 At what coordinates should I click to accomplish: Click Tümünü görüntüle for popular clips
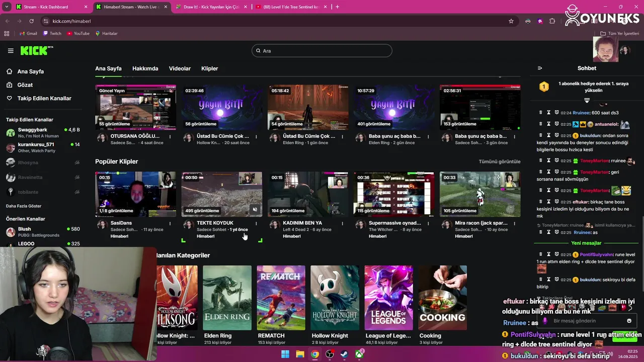[500, 161]
